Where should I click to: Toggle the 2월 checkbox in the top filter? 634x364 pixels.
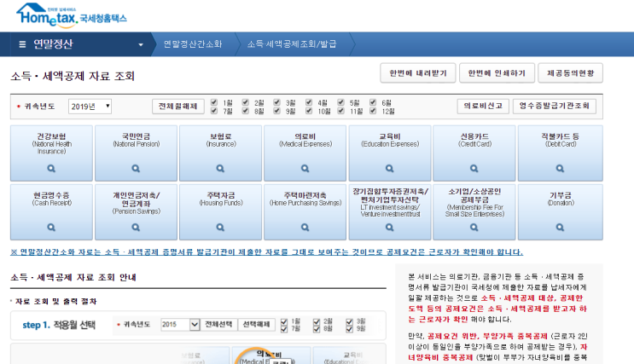[245, 102]
